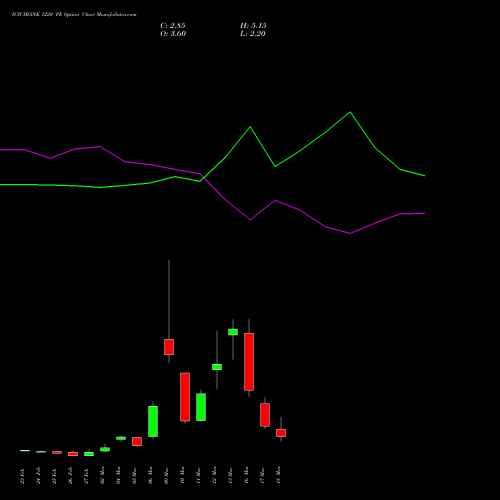Click the 24 Feb date label
500x500 pixels.
click(38, 476)
